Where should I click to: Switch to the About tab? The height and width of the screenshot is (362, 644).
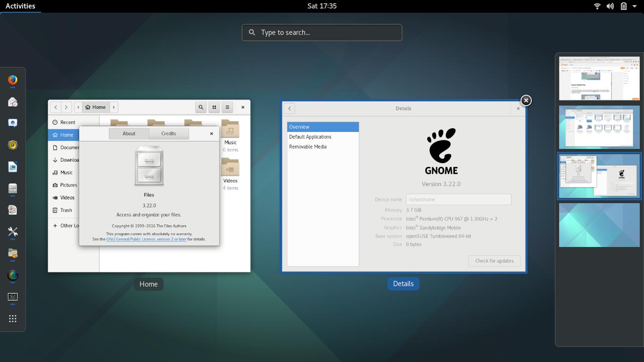[x=129, y=133]
